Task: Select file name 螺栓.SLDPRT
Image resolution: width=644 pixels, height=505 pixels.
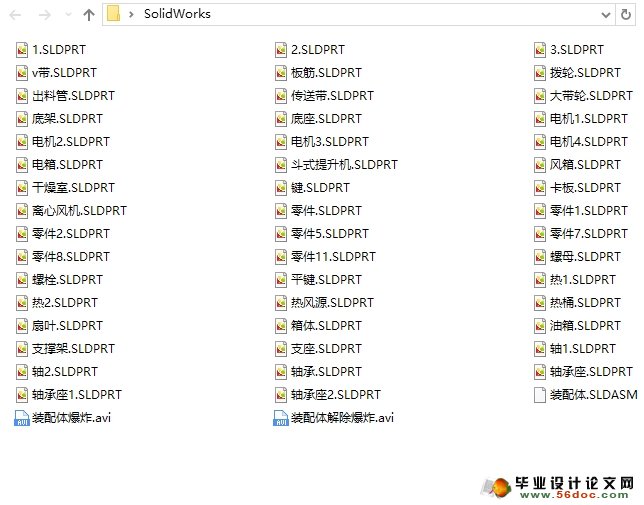Action: (67, 280)
